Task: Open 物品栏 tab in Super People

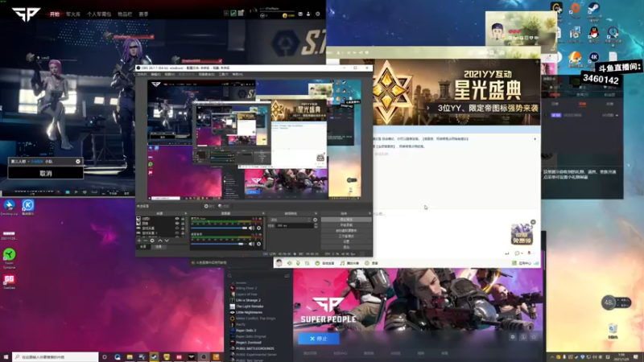Action: point(125,14)
